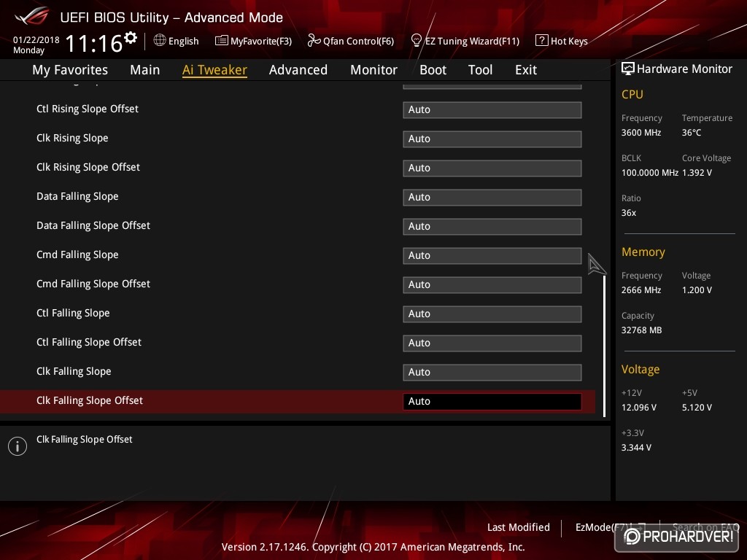This screenshot has width=747, height=560.
Task: Click the Core Voltage 1.392 V value
Action: pos(697,173)
